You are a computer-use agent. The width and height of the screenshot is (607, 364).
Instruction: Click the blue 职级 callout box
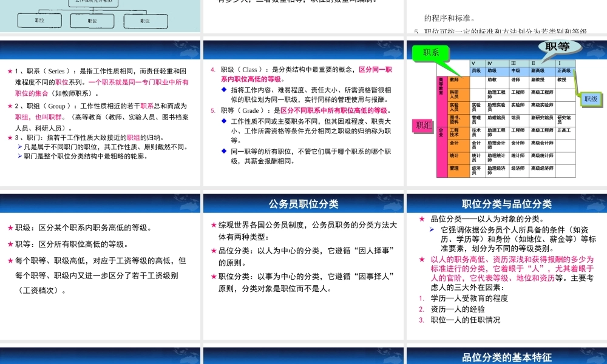[x=591, y=99]
